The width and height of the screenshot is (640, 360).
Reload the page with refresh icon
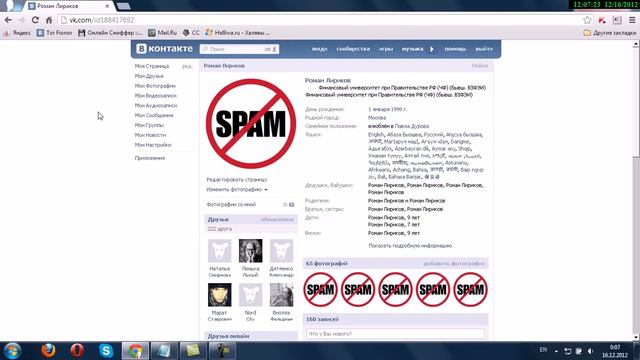[35, 20]
